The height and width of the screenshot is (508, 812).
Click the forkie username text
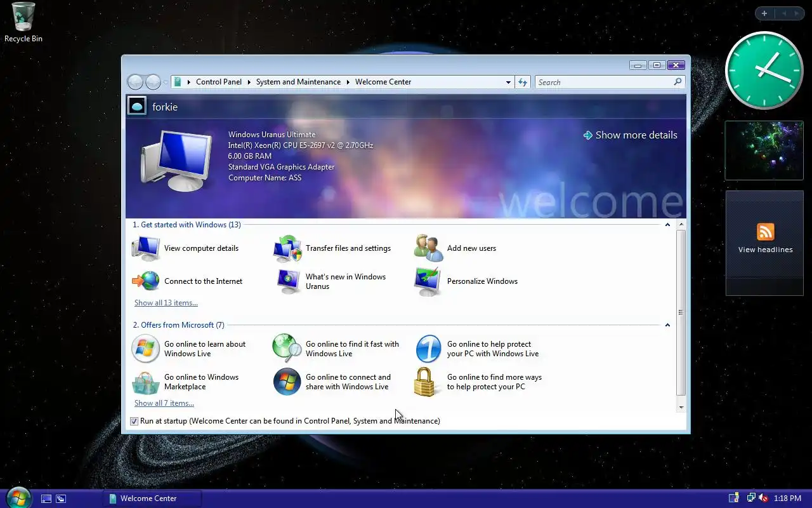coord(165,107)
